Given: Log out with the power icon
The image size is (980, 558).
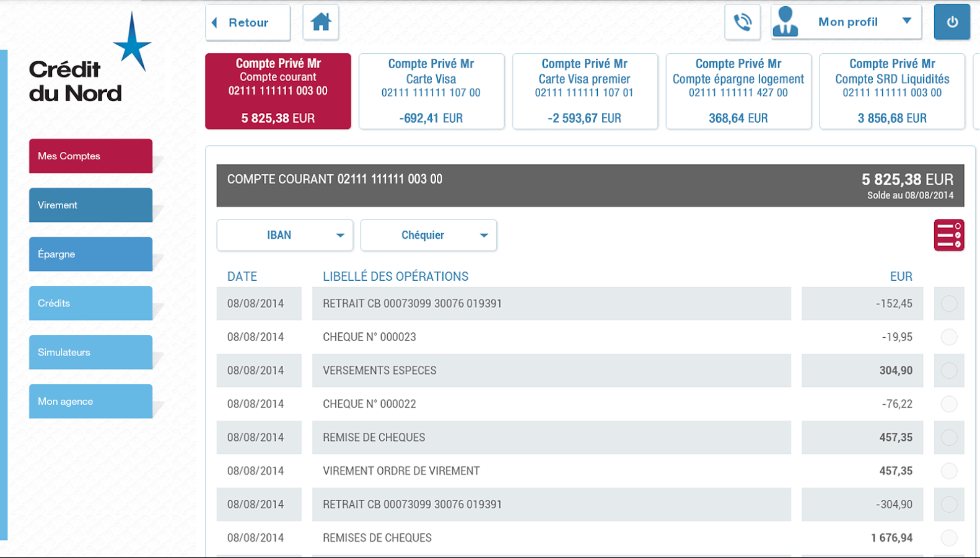Looking at the screenshot, I should tap(952, 22).
